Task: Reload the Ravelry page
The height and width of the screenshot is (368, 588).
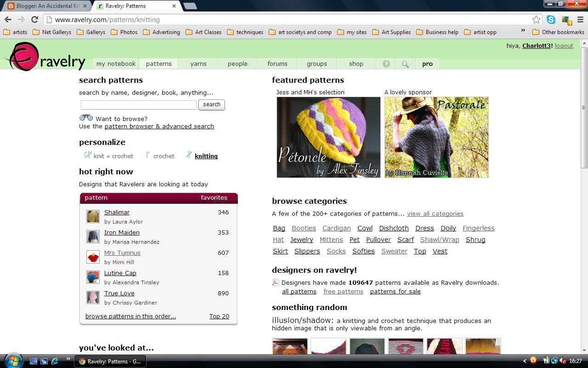Action: [x=34, y=19]
